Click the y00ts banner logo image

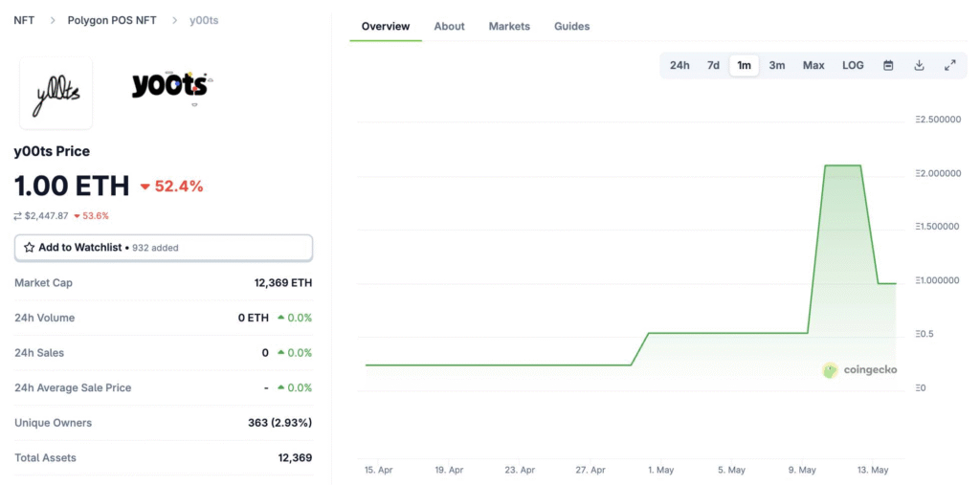(171, 89)
